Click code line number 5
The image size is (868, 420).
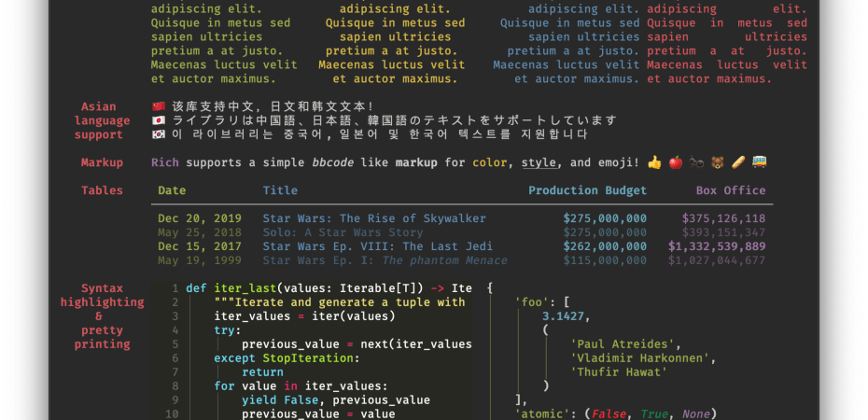point(175,344)
